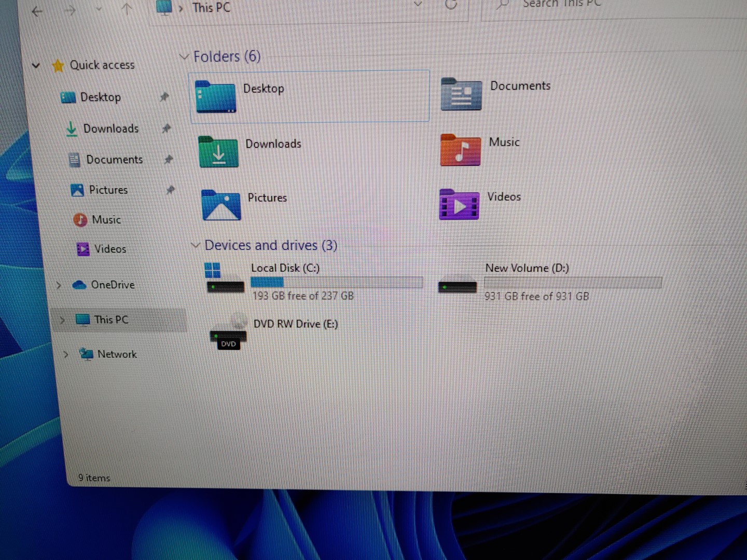Select the DVD RW Drive (E:) icon

(x=228, y=332)
